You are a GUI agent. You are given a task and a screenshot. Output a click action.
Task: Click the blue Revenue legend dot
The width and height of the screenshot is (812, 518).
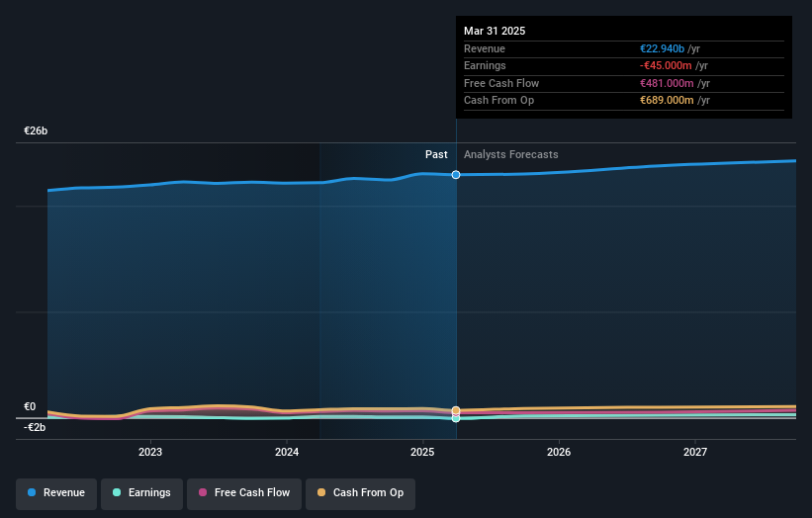[x=32, y=492]
